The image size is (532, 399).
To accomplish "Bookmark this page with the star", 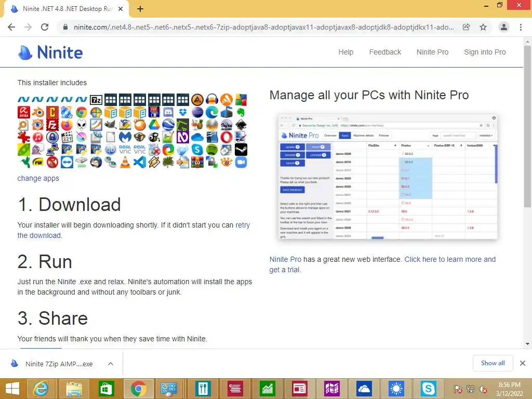I will click(x=483, y=27).
